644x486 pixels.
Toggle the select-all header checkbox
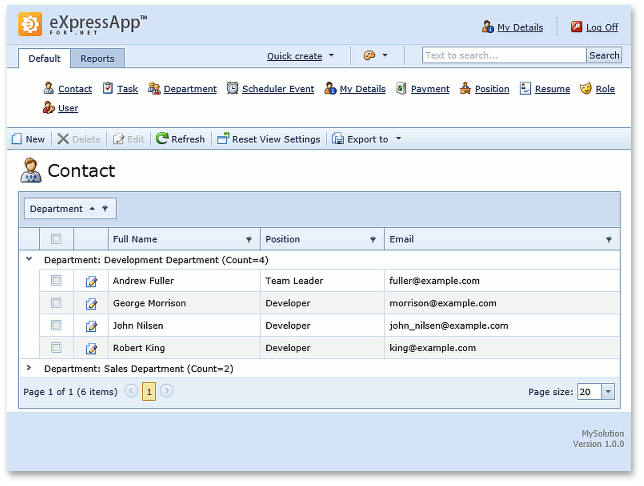pos(56,239)
